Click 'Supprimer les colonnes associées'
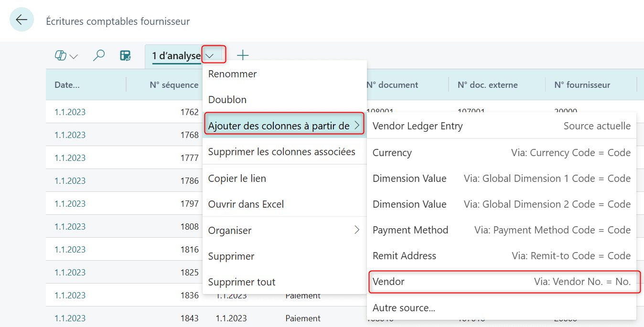 click(282, 152)
